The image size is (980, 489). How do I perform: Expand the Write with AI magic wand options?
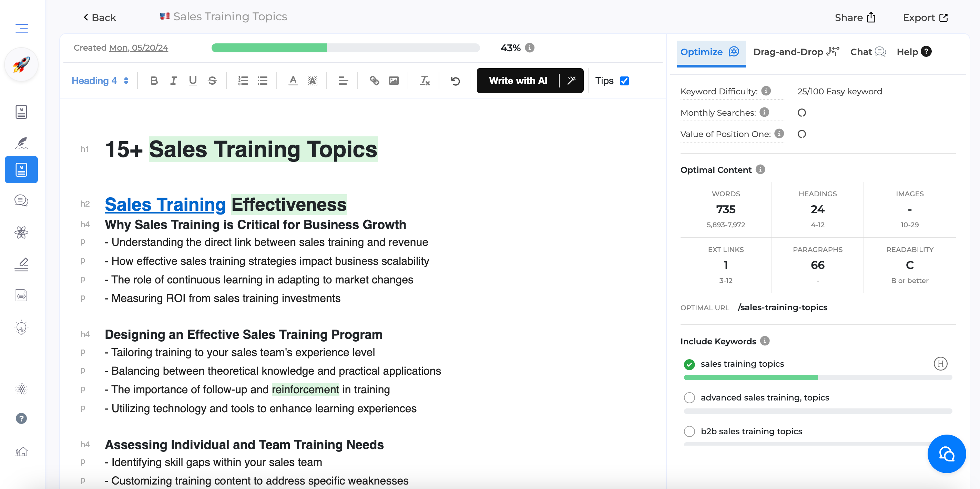pos(571,81)
